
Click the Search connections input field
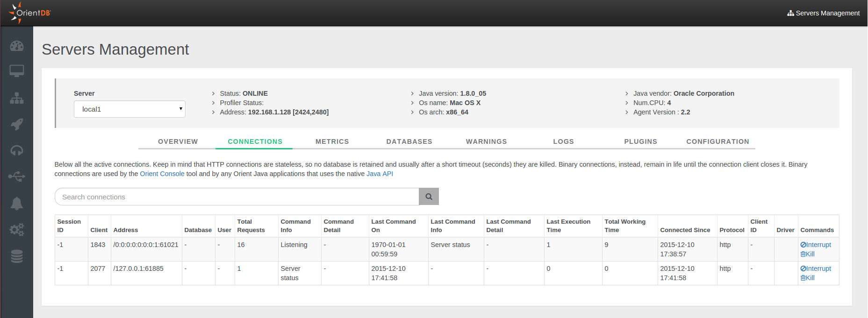tap(237, 197)
